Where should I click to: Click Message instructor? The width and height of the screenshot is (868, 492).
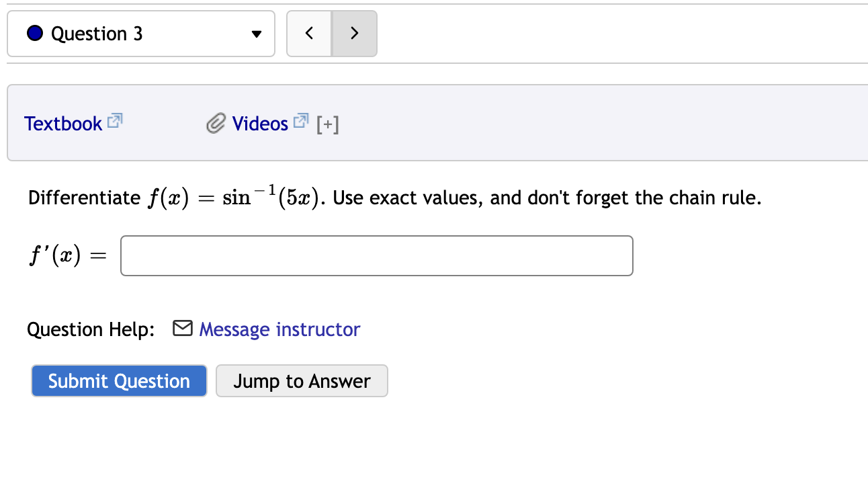[279, 329]
